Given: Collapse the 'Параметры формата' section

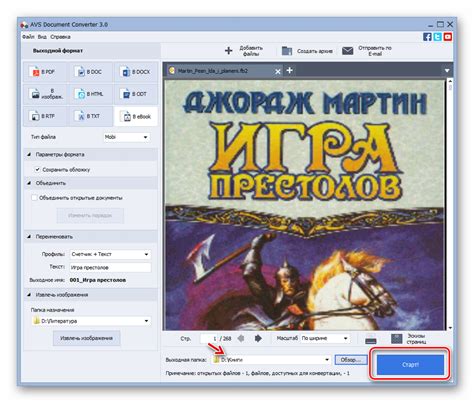Looking at the screenshot, I should pos(29,155).
